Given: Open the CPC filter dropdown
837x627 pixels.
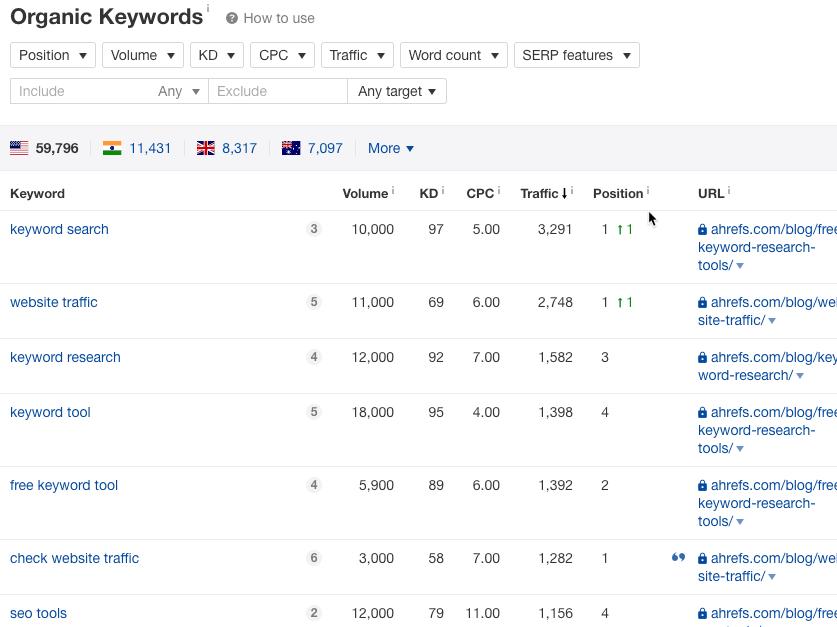Looking at the screenshot, I should click(282, 55).
